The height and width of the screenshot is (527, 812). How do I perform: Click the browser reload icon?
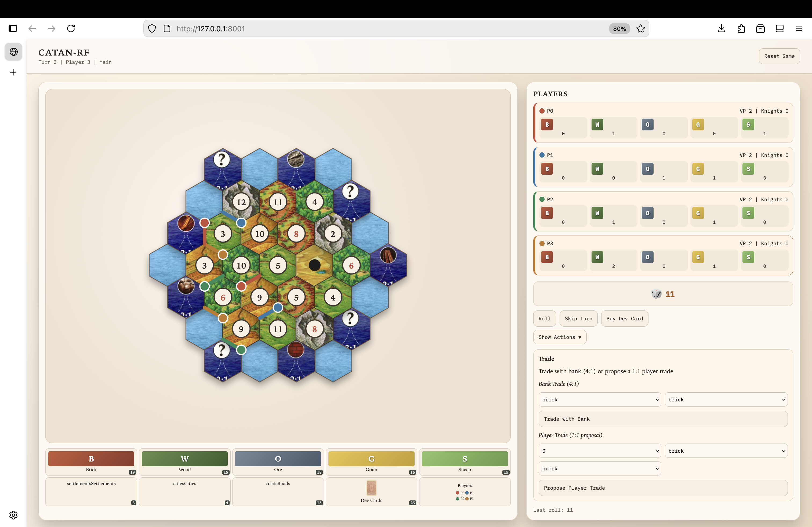[71, 29]
